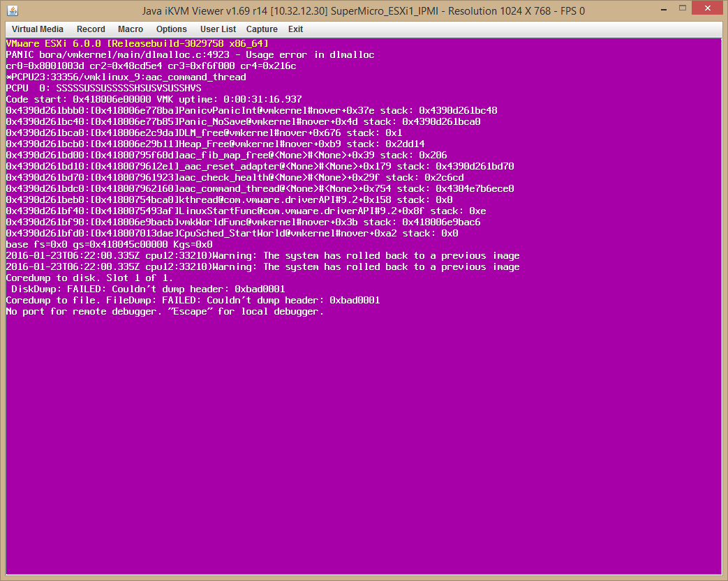Image resolution: width=728 pixels, height=581 pixels.
Task: Click Exit in the menu bar
Action: (295, 29)
